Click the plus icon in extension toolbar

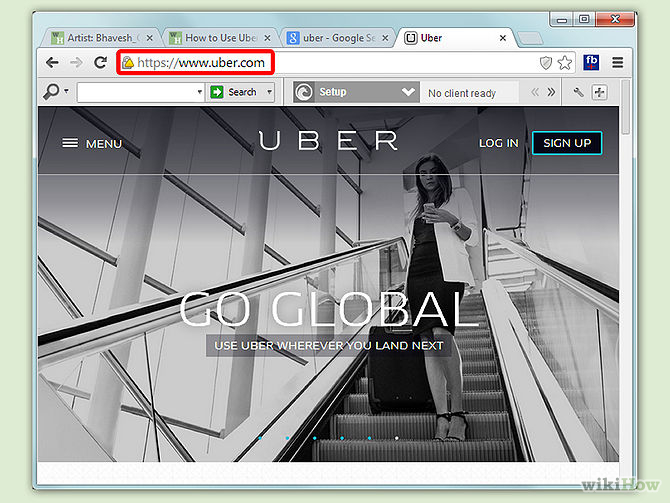(599, 92)
